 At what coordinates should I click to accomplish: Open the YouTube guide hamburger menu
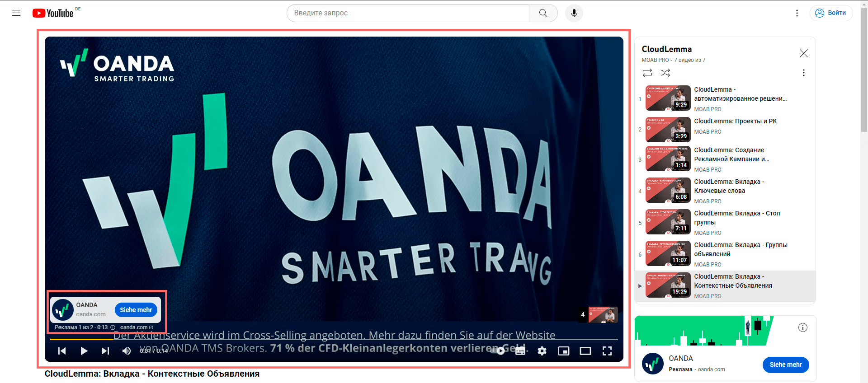(16, 13)
